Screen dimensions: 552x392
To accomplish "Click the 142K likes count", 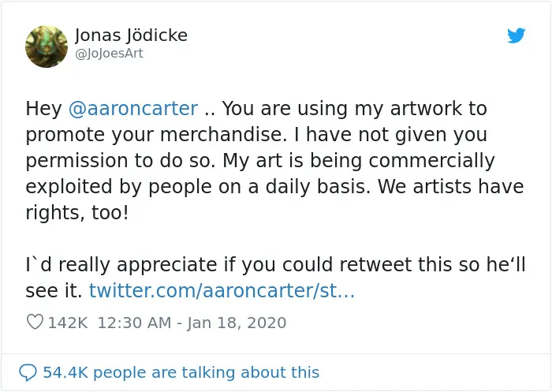I will [x=68, y=323].
